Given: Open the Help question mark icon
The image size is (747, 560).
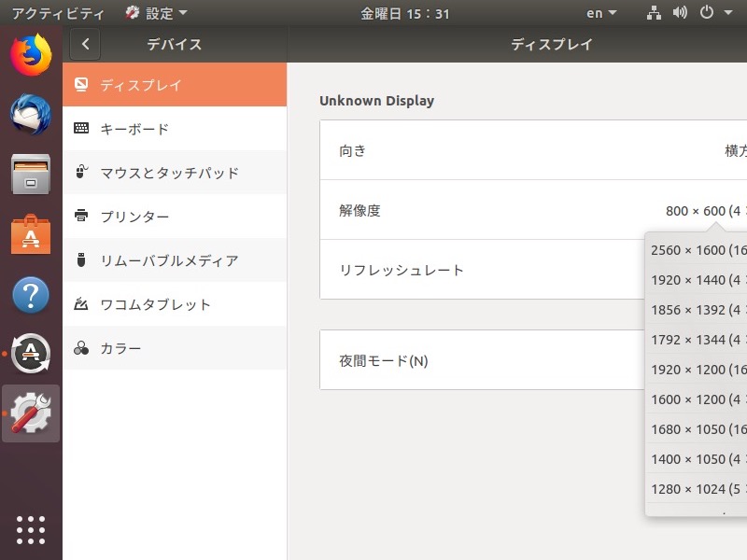Looking at the screenshot, I should pos(31,294).
